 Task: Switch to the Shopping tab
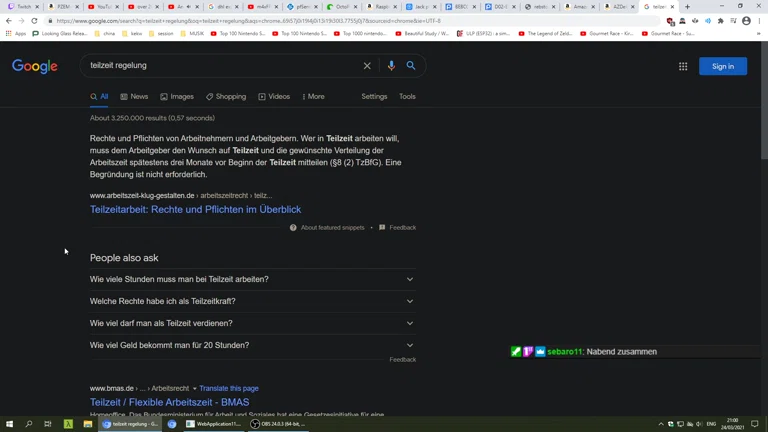coord(226,96)
